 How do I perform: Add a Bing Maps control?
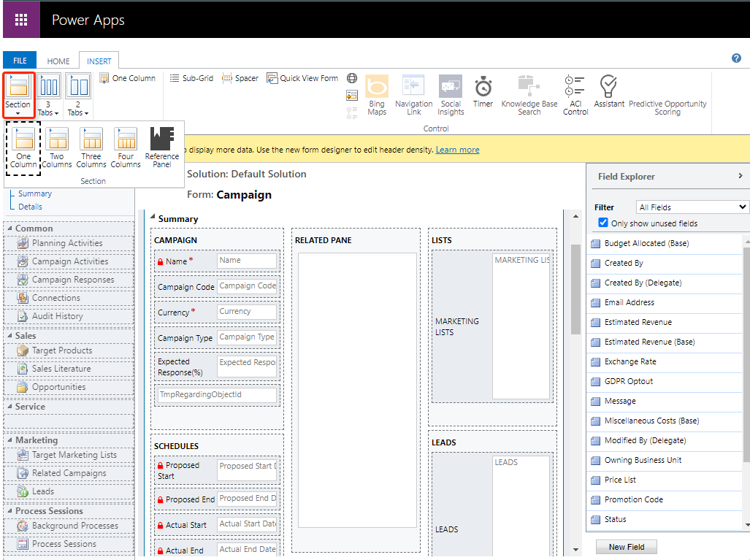pos(377,95)
